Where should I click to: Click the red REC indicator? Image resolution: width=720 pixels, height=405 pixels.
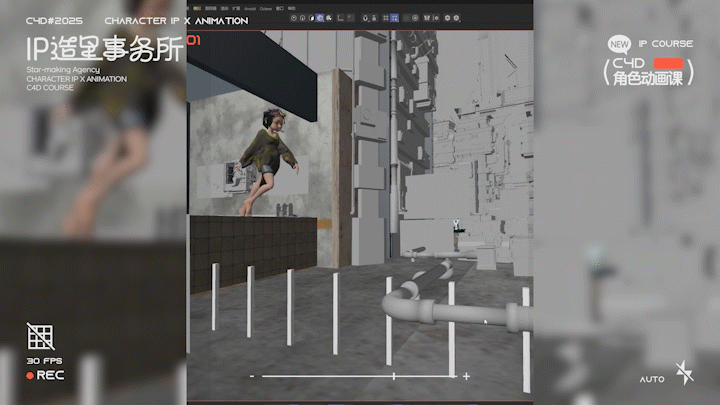[45, 375]
